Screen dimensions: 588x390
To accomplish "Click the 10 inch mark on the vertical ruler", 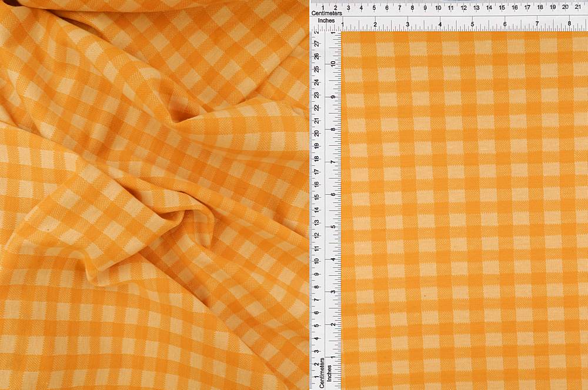I will pyautogui.click(x=333, y=64).
